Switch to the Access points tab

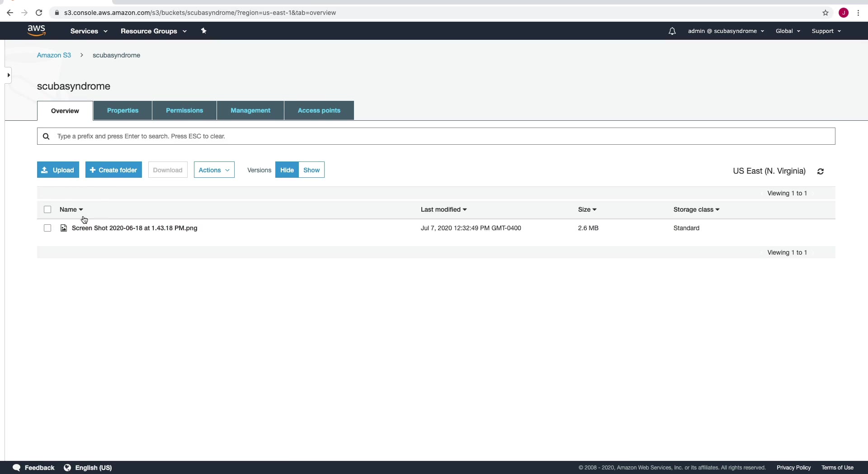point(319,110)
